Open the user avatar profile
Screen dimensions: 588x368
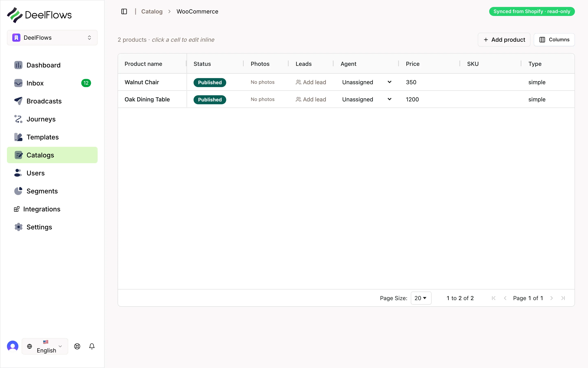[13, 346]
